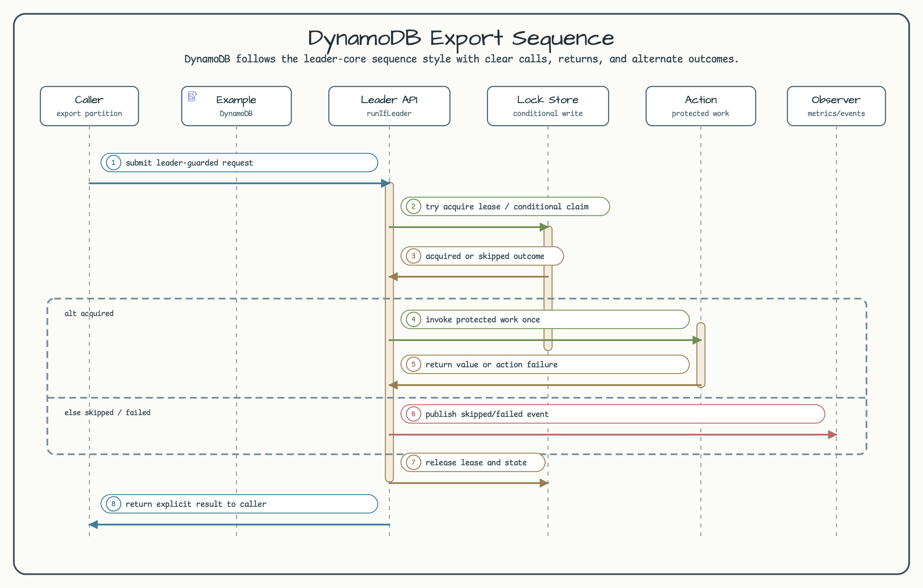
Task: Click the subtitle about leader-core sequence style
Action: pyautogui.click(x=461, y=59)
